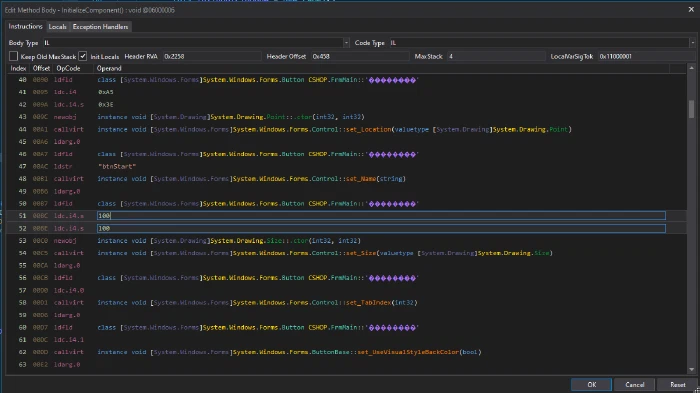This screenshot has width=700, height=393.
Task: Select the ldfld row at index 40
Action: 346,80
